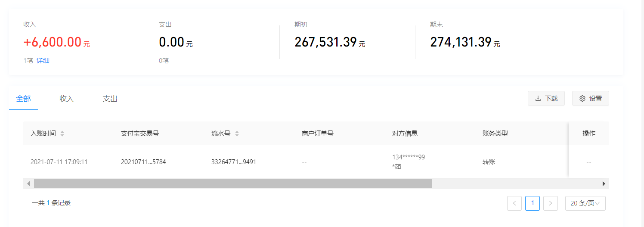Switch to the 全部 tab
The height and width of the screenshot is (227, 644).
click(23, 99)
